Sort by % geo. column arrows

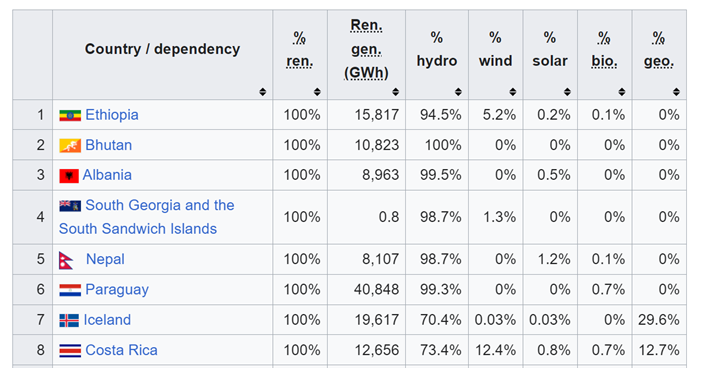click(676, 92)
